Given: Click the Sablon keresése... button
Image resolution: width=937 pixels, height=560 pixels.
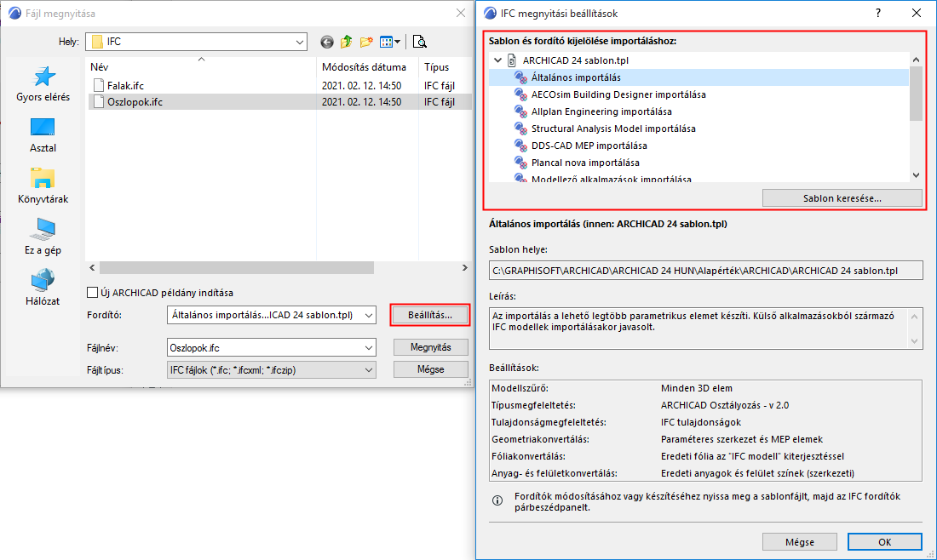Looking at the screenshot, I should point(842,198).
